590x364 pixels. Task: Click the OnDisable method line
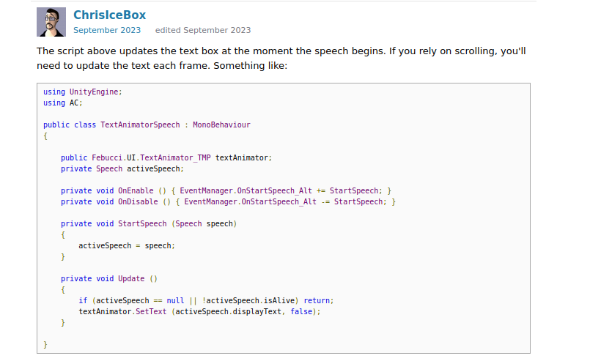click(229, 201)
